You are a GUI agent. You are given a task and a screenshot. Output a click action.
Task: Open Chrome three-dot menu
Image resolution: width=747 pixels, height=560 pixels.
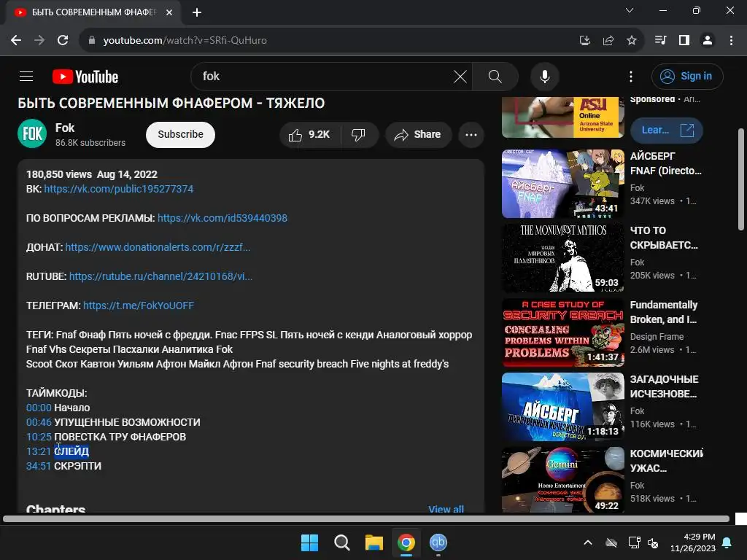(731, 40)
